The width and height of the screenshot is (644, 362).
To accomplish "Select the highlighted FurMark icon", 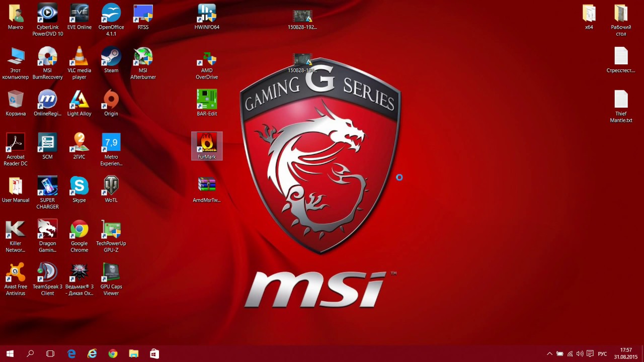I will [207, 146].
